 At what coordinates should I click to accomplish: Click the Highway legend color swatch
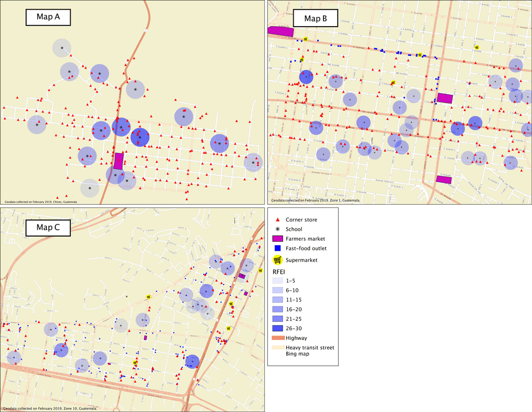(277, 338)
